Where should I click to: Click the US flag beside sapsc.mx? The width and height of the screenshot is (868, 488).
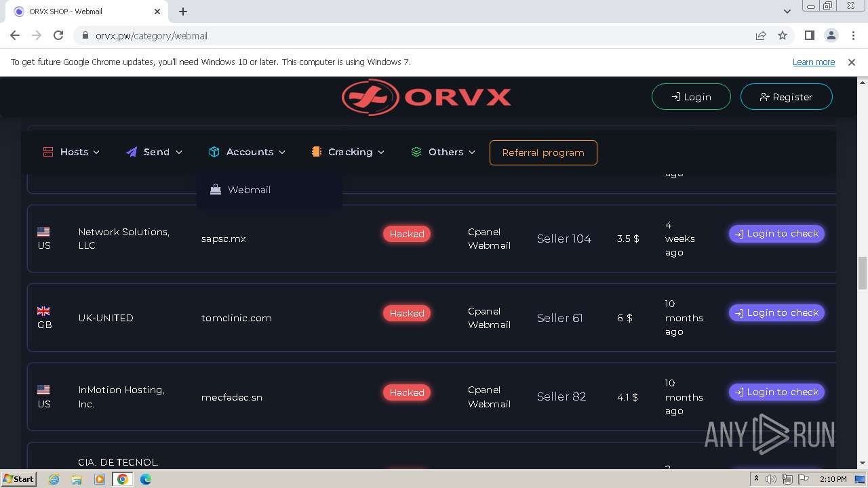(43, 232)
